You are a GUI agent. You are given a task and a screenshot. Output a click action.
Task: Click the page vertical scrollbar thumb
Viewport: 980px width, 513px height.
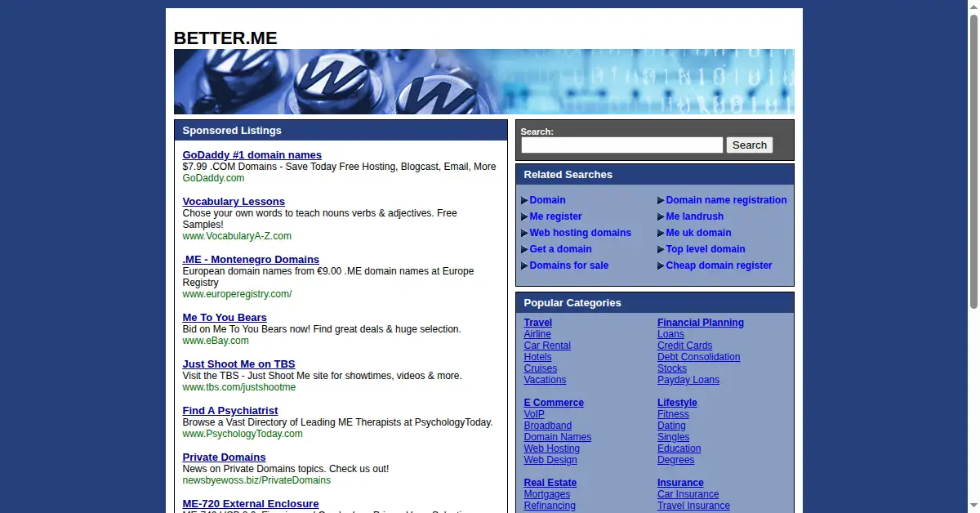(x=973, y=162)
